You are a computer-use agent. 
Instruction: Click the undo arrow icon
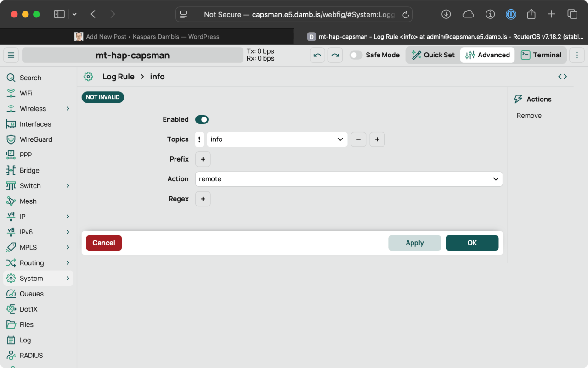[x=317, y=55]
